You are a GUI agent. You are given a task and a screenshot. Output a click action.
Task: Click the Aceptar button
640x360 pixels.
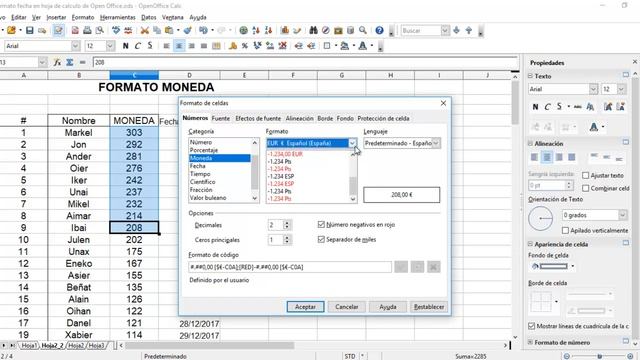[305, 307]
